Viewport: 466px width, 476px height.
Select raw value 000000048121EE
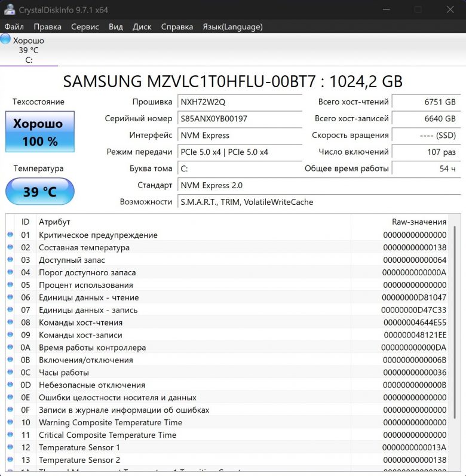(415, 335)
